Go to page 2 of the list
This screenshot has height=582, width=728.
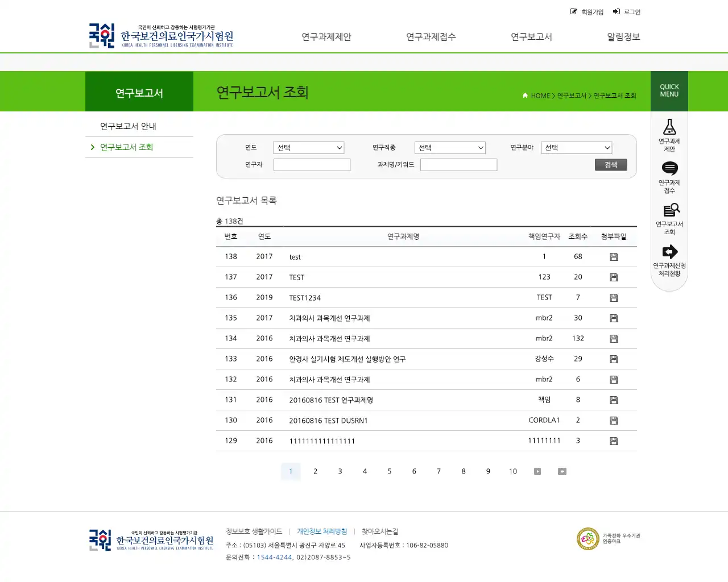tap(315, 471)
